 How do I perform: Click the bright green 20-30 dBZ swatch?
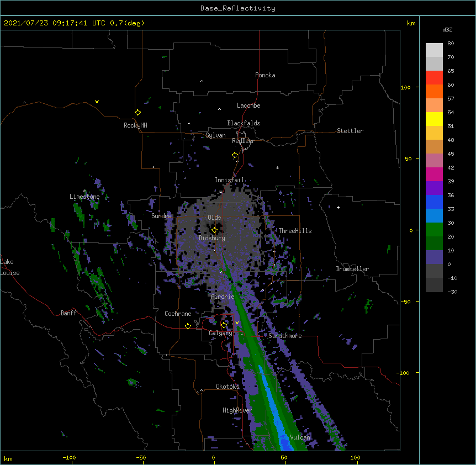coord(434,230)
